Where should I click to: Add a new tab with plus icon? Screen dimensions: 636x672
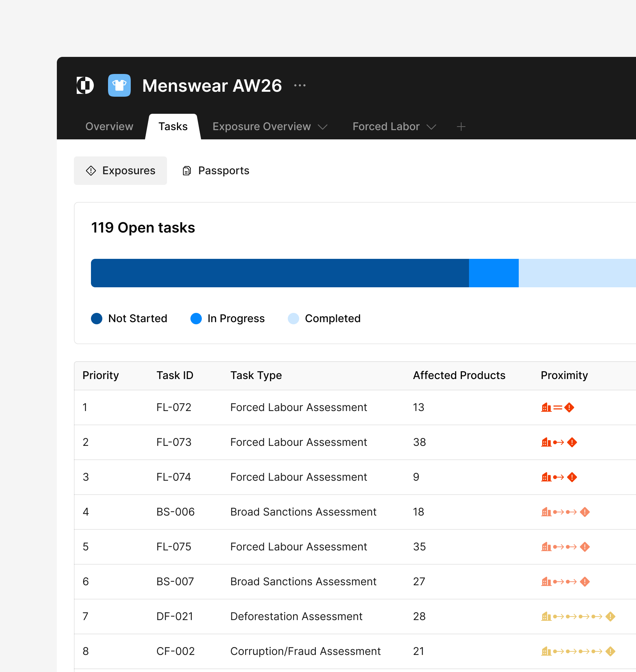[461, 127]
